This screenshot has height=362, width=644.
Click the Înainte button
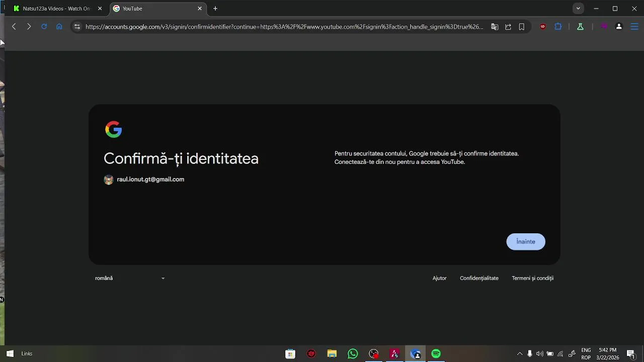pyautogui.click(x=526, y=242)
